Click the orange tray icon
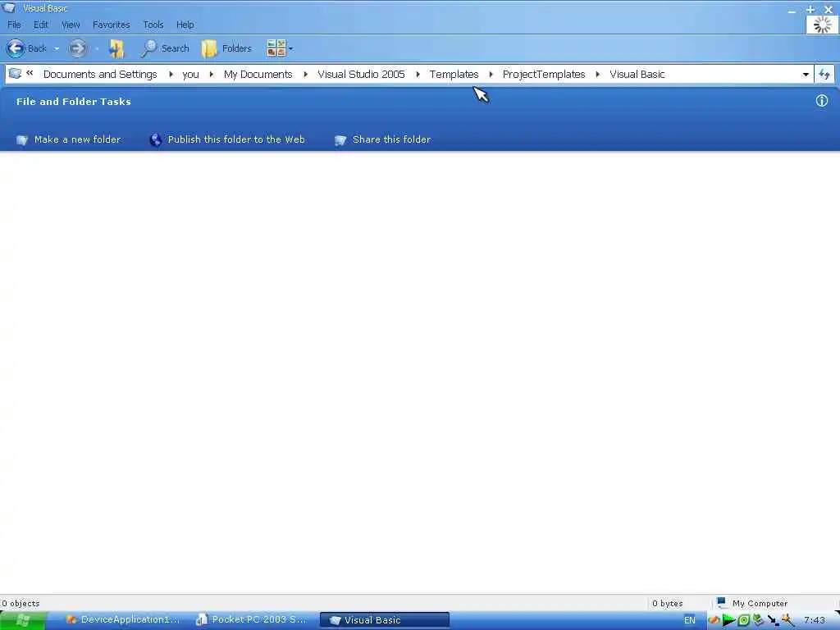This screenshot has height=630, width=840. point(714,620)
